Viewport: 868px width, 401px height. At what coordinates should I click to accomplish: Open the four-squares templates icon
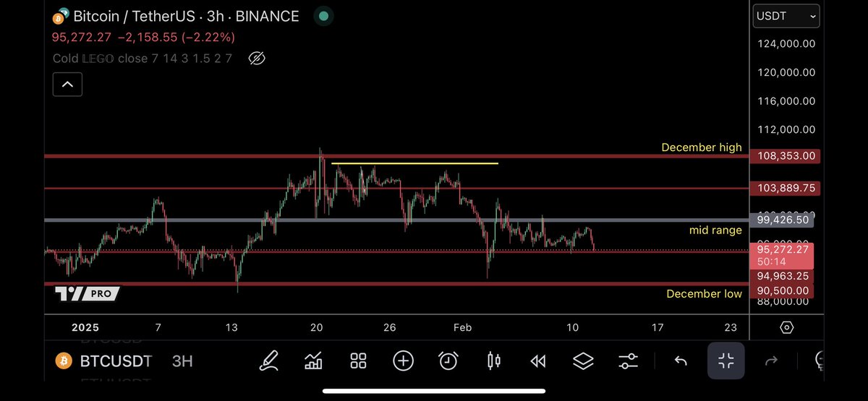(358, 360)
